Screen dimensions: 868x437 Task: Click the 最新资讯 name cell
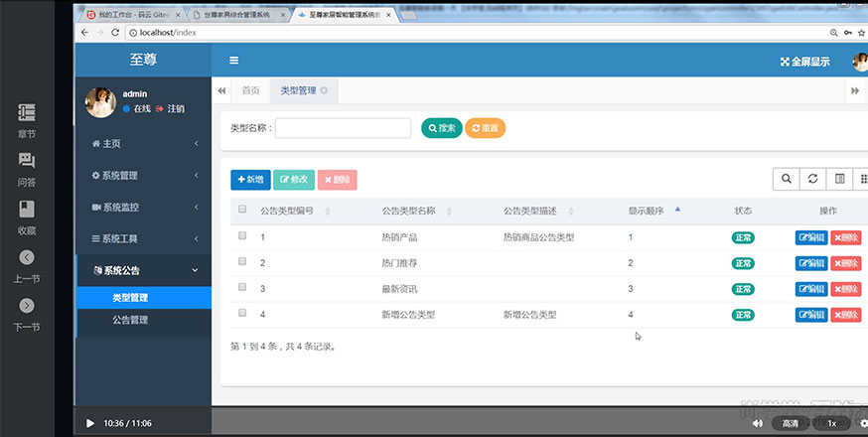click(x=399, y=289)
